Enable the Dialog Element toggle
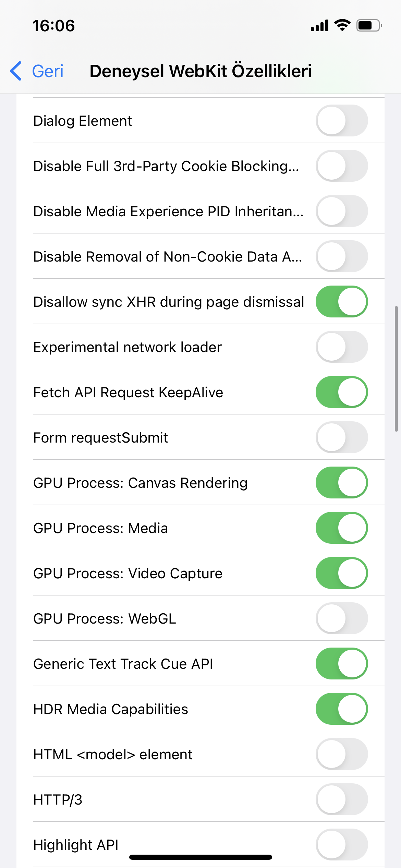The image size is (401, 868). click(341, 121)
